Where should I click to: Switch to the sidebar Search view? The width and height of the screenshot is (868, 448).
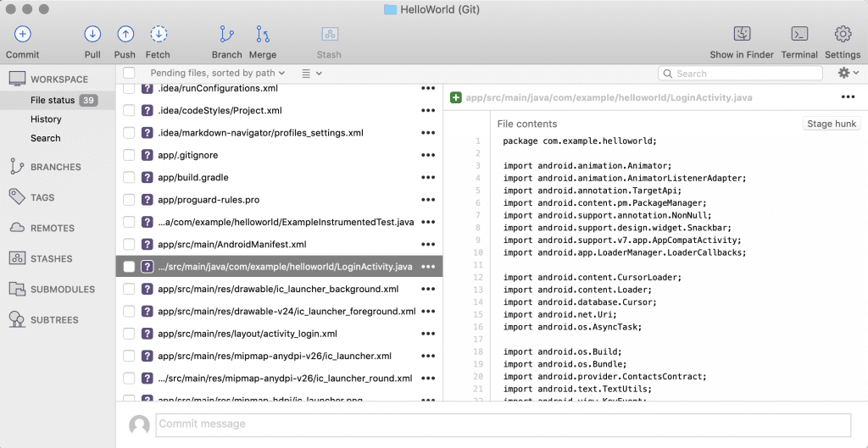[46, 138]
